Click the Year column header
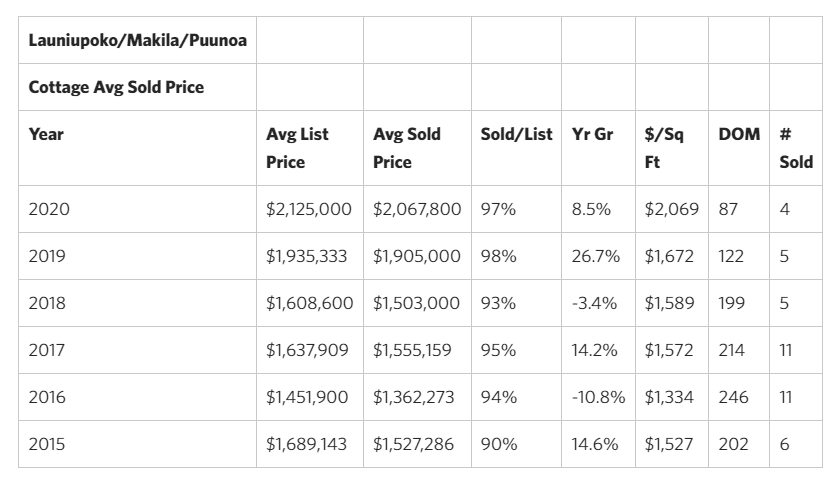The width and height of the screenshot is (840, 485). pos(46,134)
